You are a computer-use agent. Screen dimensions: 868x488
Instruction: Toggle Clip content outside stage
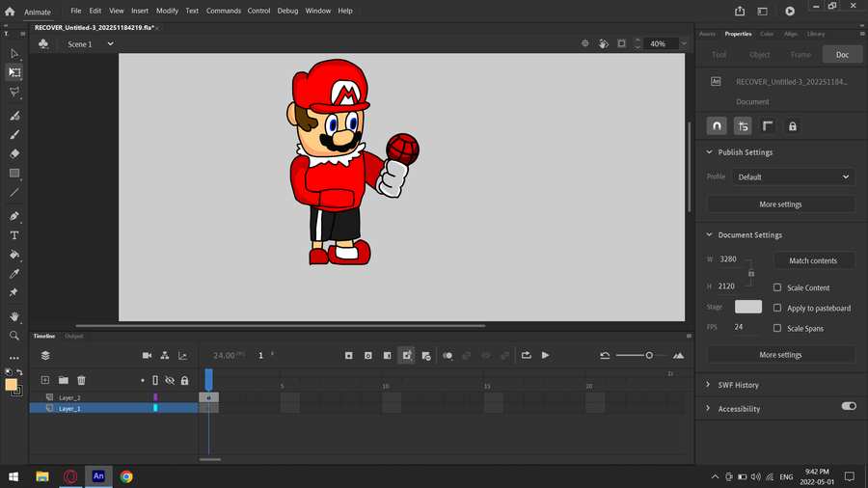[x=622, y=43]
